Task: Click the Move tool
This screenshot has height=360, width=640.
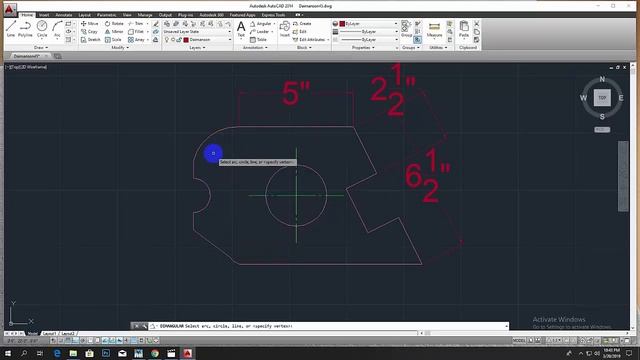Action: click(x=89, y=24)
